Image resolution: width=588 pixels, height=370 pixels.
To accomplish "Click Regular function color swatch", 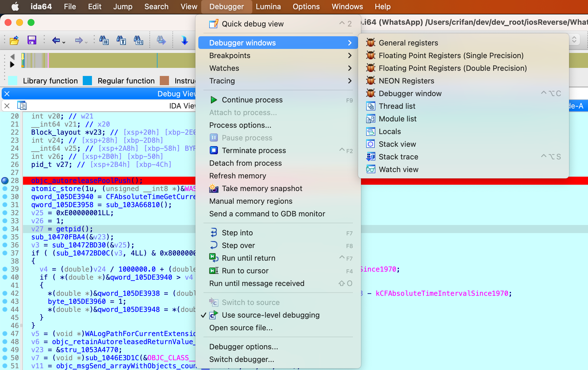I will [87, 81].
